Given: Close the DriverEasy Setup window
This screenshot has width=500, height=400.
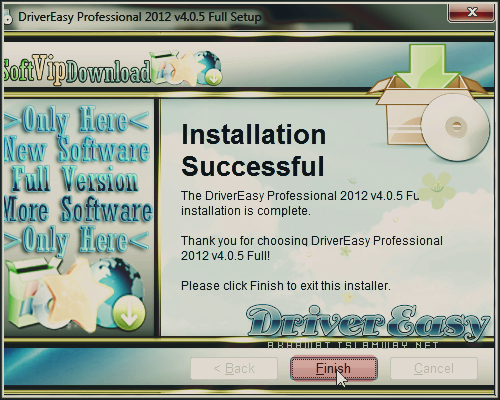Looking at the screenshot, I should click(471, 13).
